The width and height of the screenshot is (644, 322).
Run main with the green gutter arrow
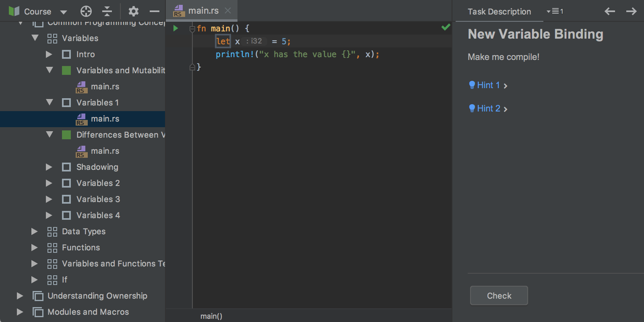176,28
